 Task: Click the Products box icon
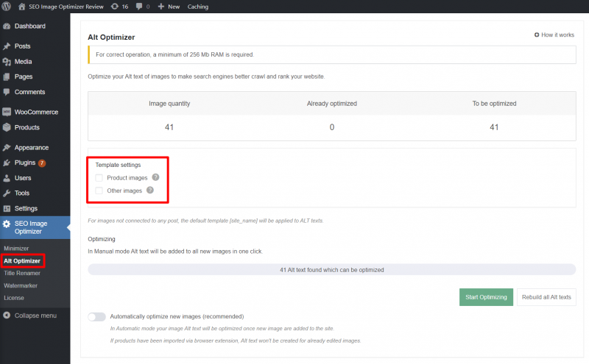tap(7, 127)
